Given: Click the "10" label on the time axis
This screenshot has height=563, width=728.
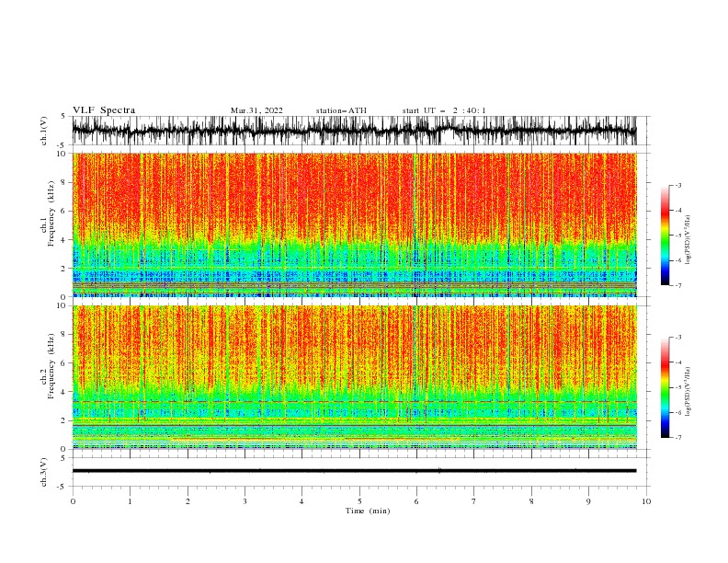Looking at the screenshot, I should [x=646, y=501].
